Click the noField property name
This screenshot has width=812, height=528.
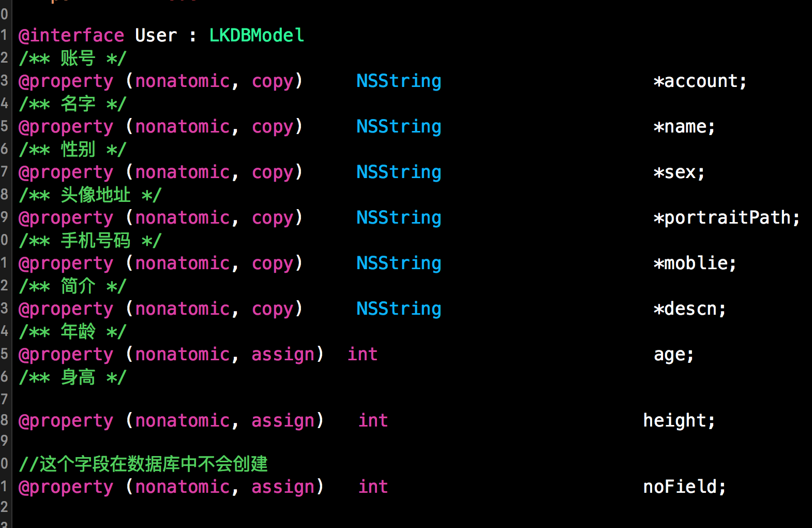(x=684, y=487)
